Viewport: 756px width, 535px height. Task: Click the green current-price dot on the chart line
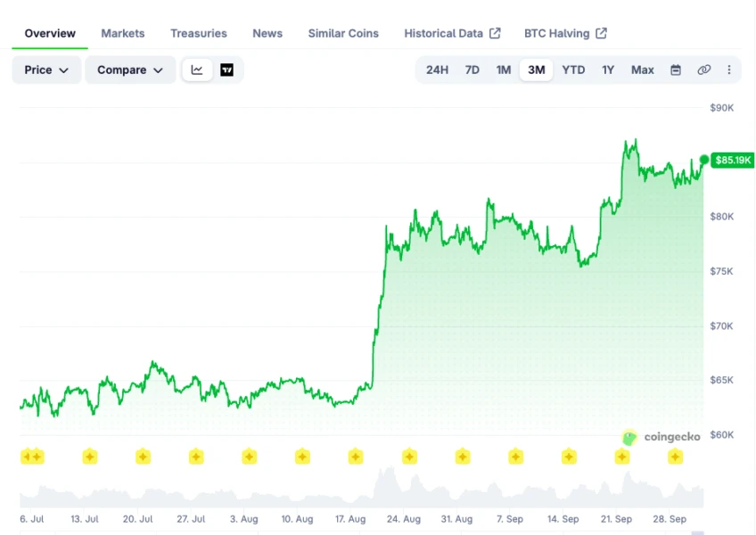(704, 160)
